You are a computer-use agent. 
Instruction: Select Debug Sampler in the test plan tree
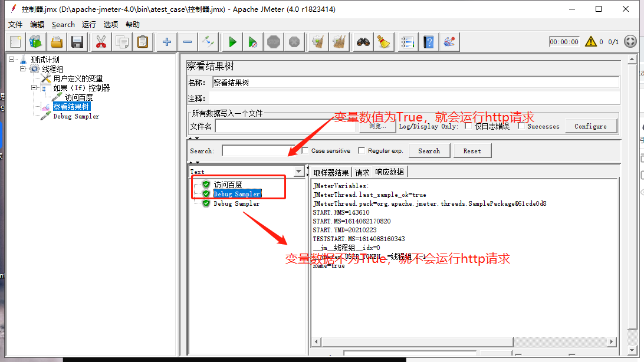coord(76,116)
